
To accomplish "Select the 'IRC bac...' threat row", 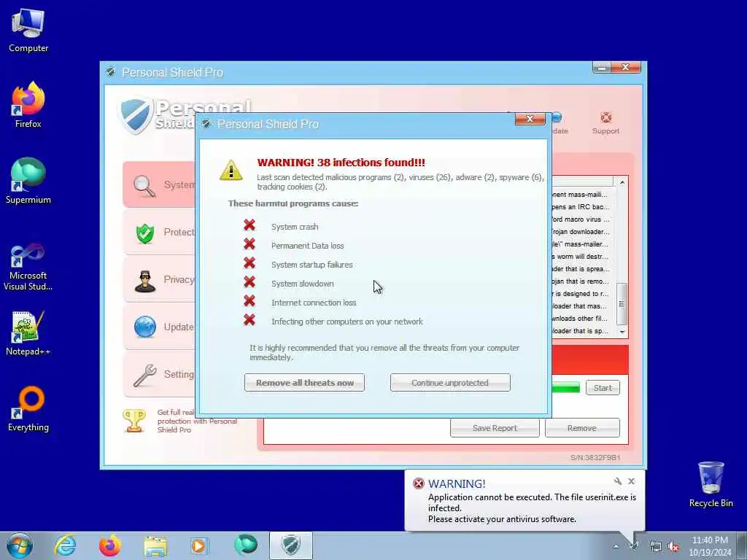I will 580,206.
